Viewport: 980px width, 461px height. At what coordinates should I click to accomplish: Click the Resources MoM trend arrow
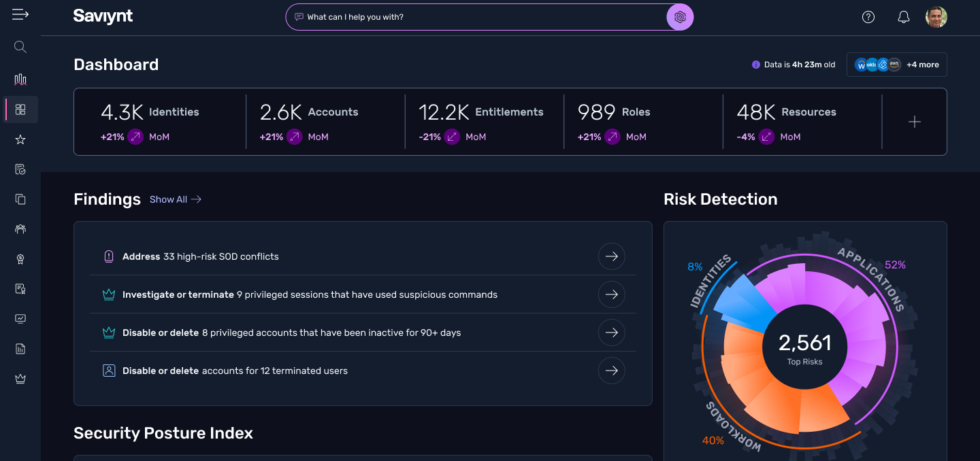(x=767, y=137)
